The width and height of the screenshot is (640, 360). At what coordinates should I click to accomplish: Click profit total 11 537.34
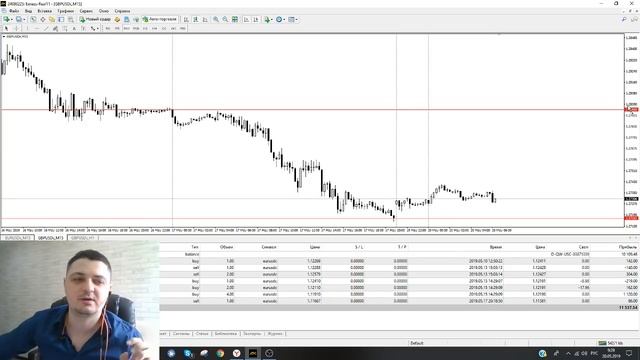(628, 307)
